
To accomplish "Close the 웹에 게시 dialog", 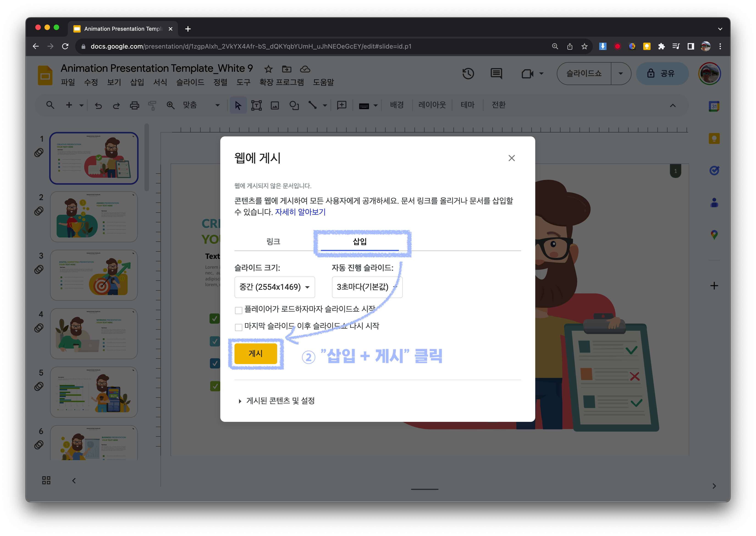I will point(511,158).
